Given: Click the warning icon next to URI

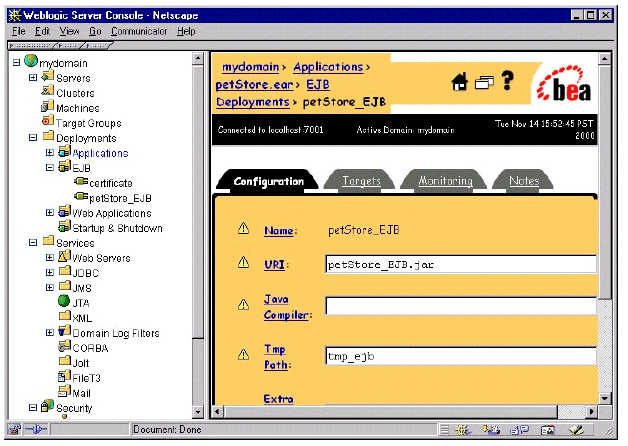Looking at the screenshot, I should point(242,263).
